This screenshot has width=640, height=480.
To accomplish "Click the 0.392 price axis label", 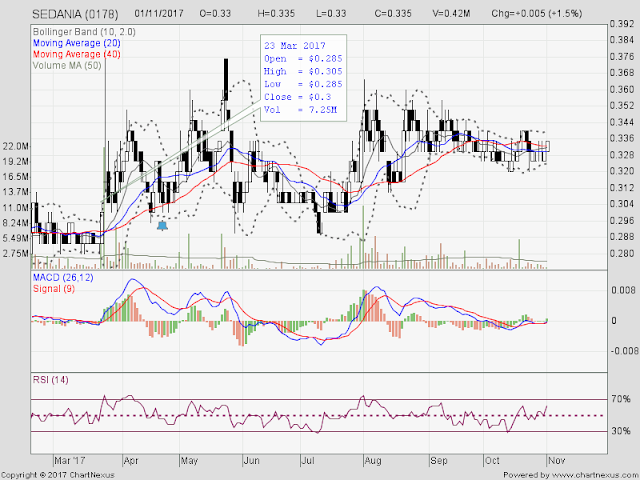I will 622,24.
